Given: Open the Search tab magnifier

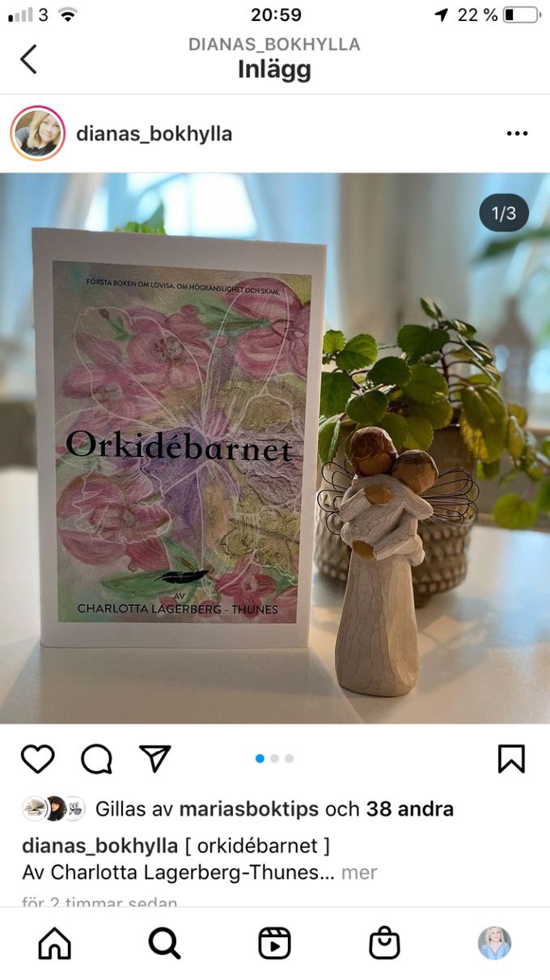Looking at the screenshot, I should (164, 943).
